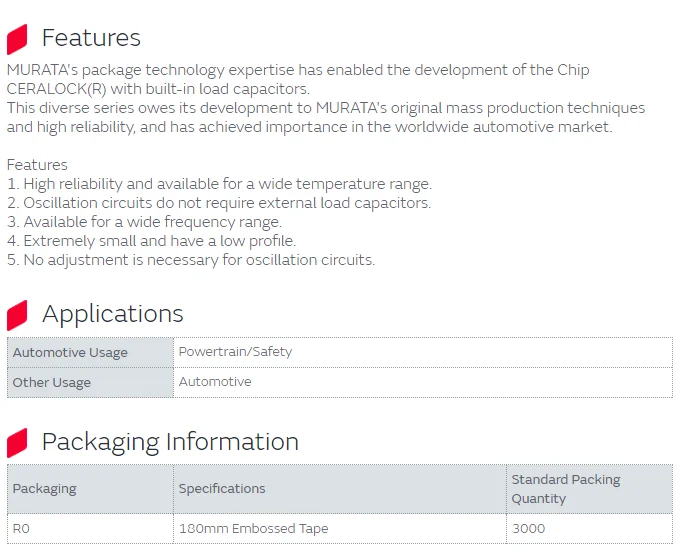Click the Packaging column header
Screen dimensions: 682x556
pyautogui.click(x=44, y=489)
